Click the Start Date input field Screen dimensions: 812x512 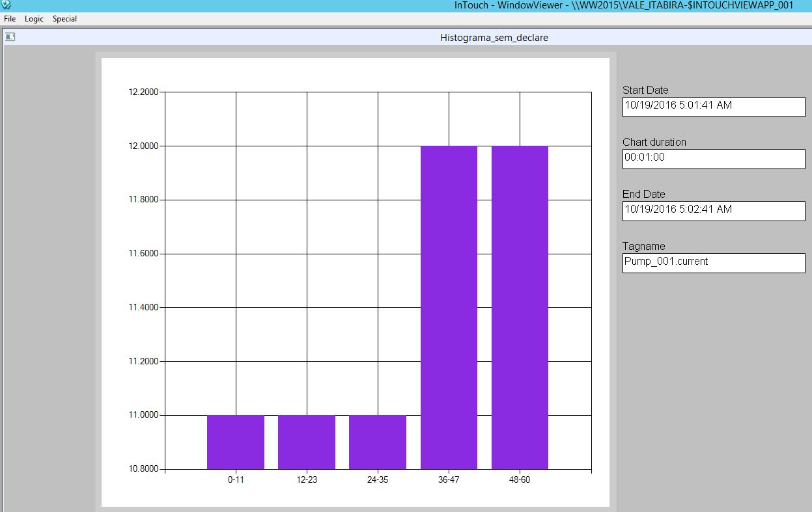point(713,106)
